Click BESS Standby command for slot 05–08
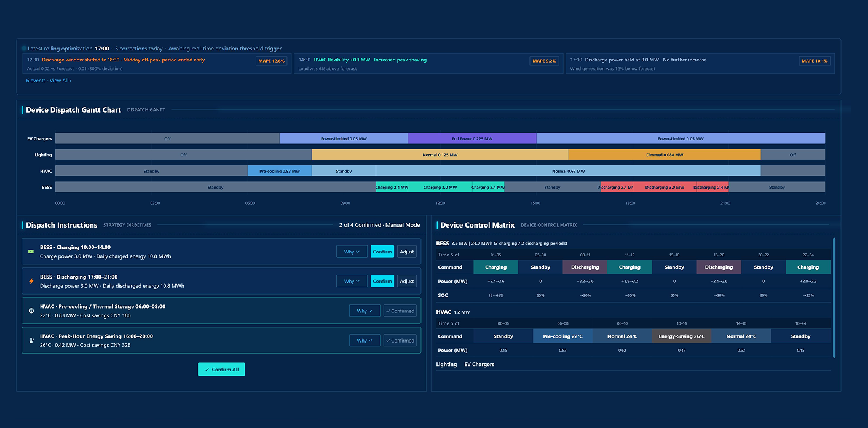The image size is (868, 428). click(540, 267)
